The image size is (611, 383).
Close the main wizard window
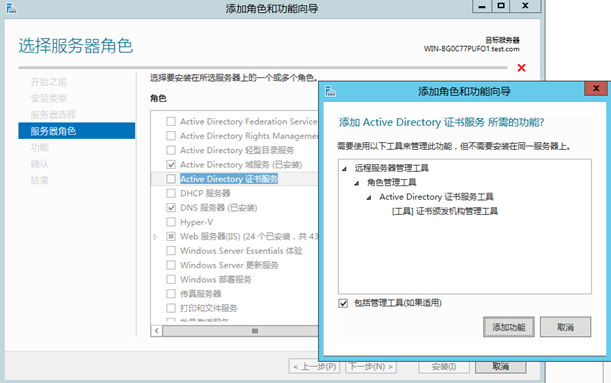tap(525, 6)
